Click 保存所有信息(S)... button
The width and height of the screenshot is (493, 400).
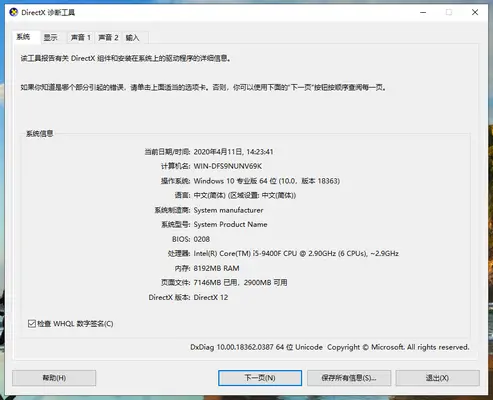coord(349,378)
